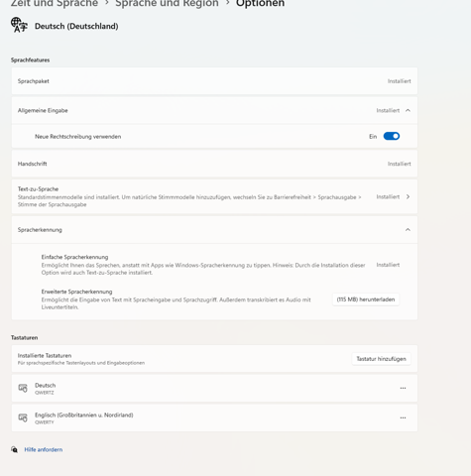The width and height of the screenshot is (471, 476).
Task: Open the Hilfe anfordern link
Action: pos(44,449)
